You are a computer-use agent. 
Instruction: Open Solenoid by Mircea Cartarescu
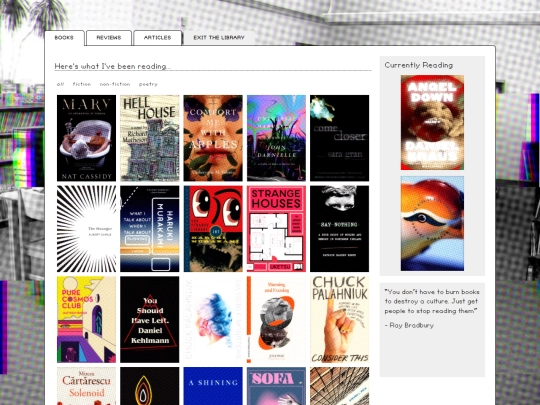click(x=86, y=386)
